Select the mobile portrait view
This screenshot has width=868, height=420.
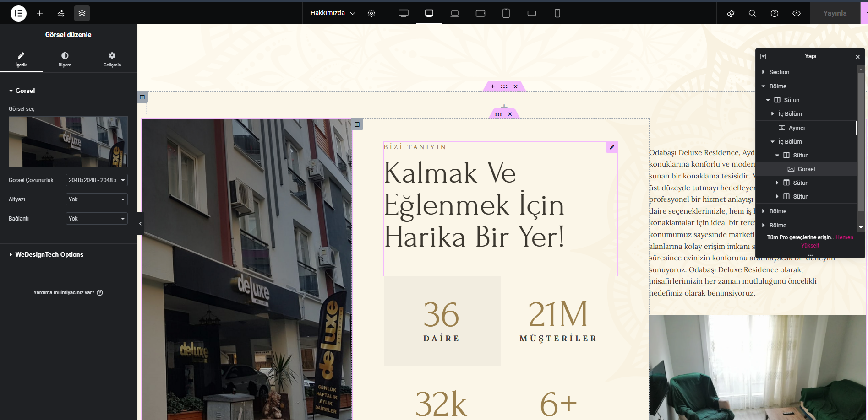(557, 13)
